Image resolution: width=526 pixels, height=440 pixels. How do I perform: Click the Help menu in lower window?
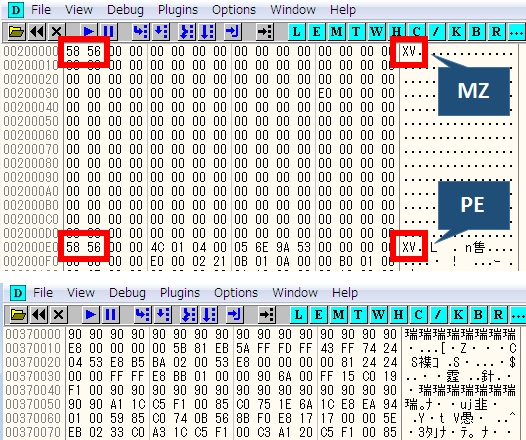(345, 293)
